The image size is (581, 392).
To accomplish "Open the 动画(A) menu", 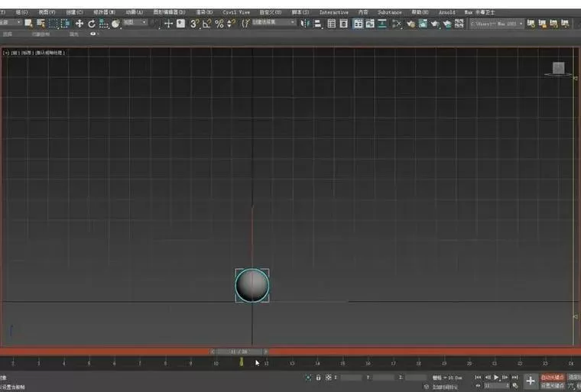I will click(x=134, y=12).
